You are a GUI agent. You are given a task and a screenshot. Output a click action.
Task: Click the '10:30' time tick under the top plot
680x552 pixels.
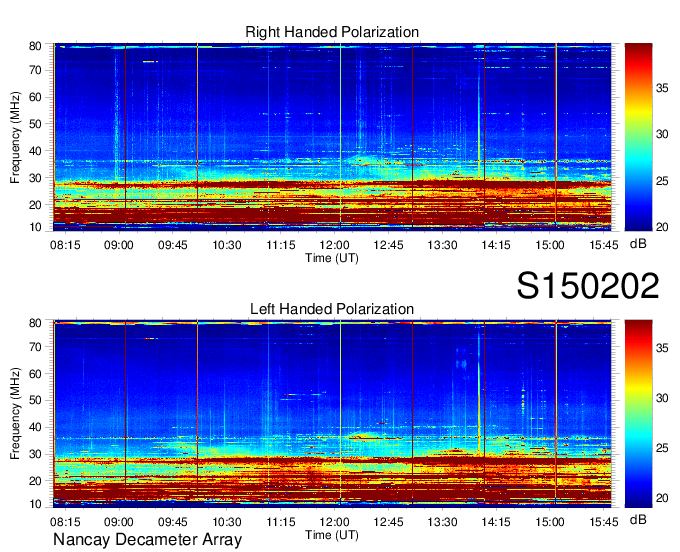(227, 245)
